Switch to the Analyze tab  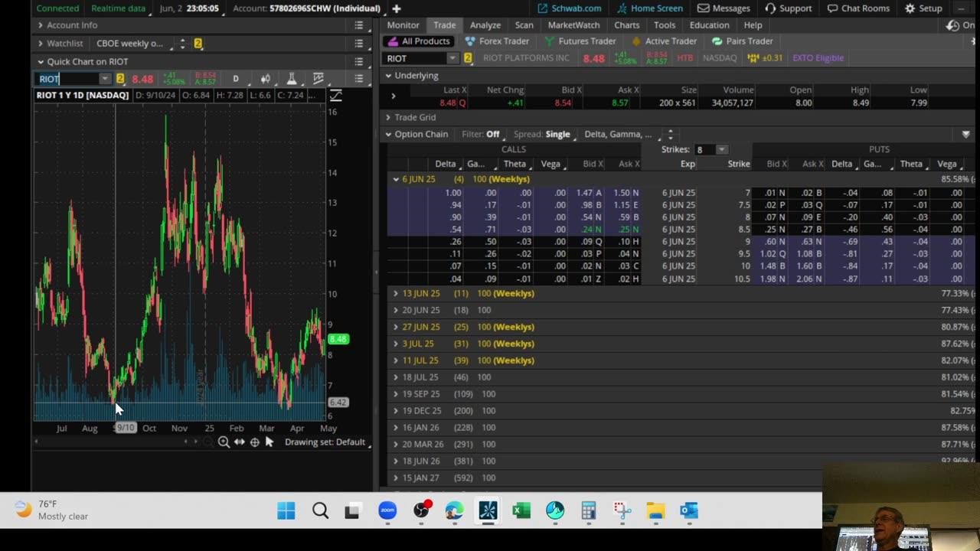(x=485, y=25)
